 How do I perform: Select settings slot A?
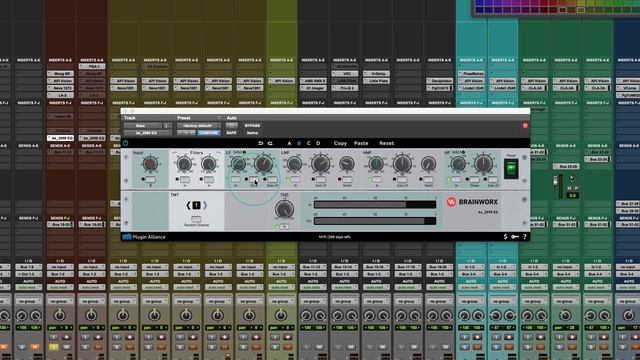pos(289,143)
